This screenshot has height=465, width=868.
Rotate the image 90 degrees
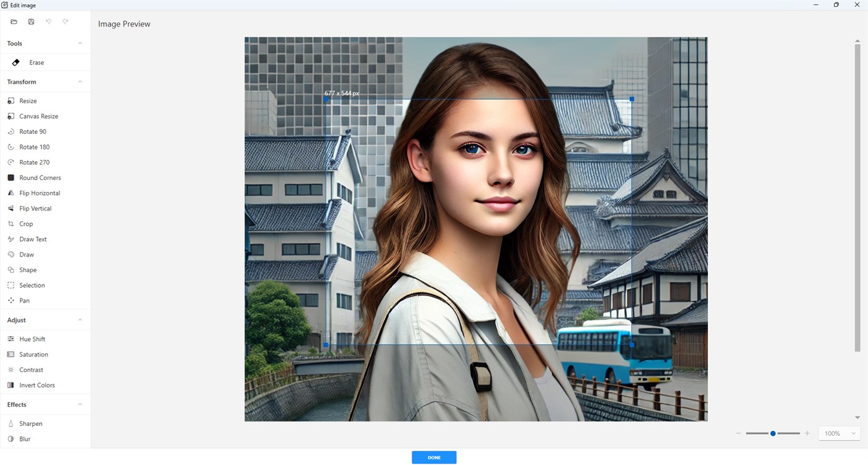pos(32,131)
